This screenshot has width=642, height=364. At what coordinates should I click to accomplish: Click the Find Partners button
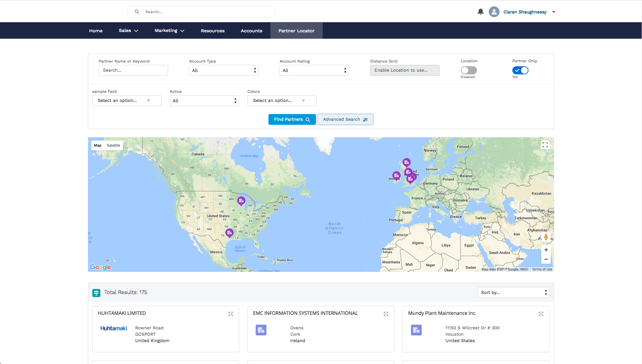point(292,119)
